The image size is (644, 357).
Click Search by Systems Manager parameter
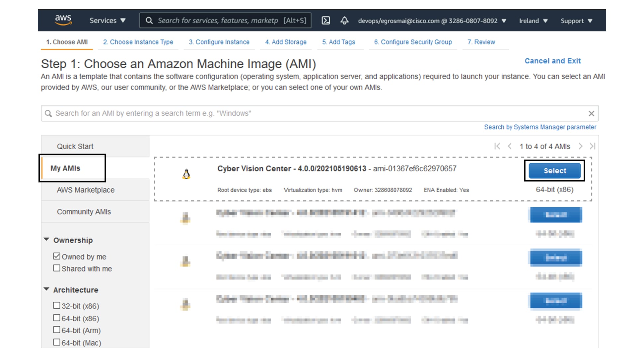tap(540, 127)
